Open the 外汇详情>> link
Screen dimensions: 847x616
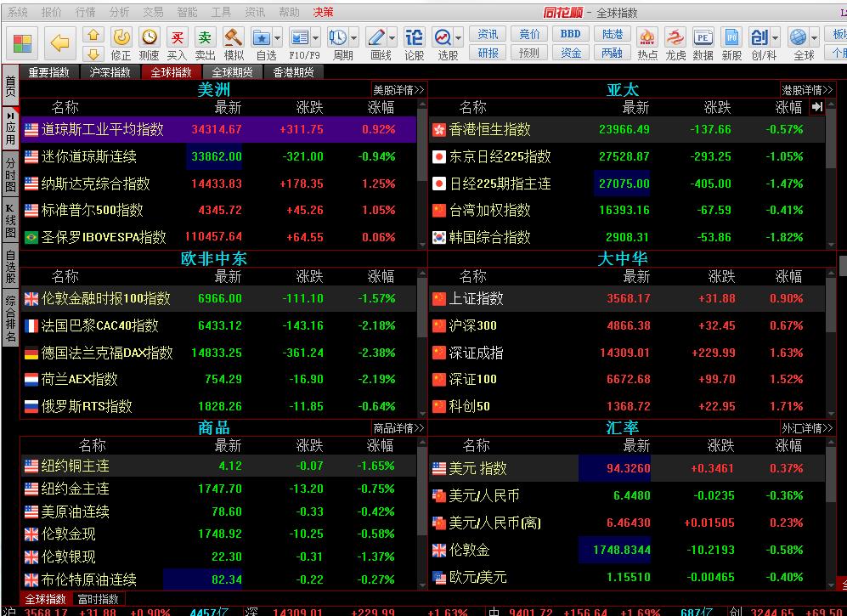pos(807,428)
